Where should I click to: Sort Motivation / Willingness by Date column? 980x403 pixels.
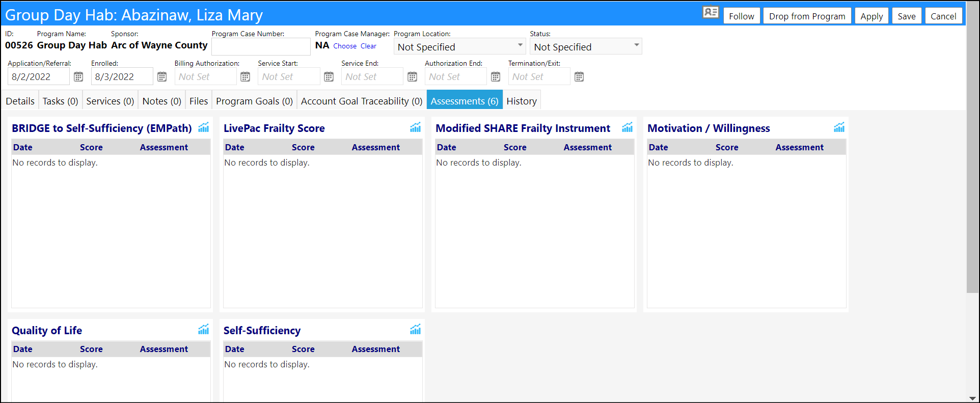658,147
